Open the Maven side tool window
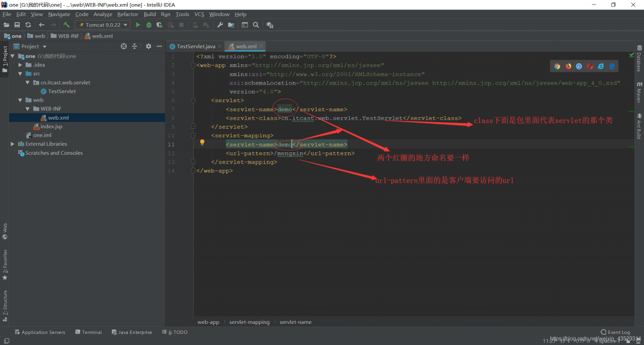 [x=639, y=93]
